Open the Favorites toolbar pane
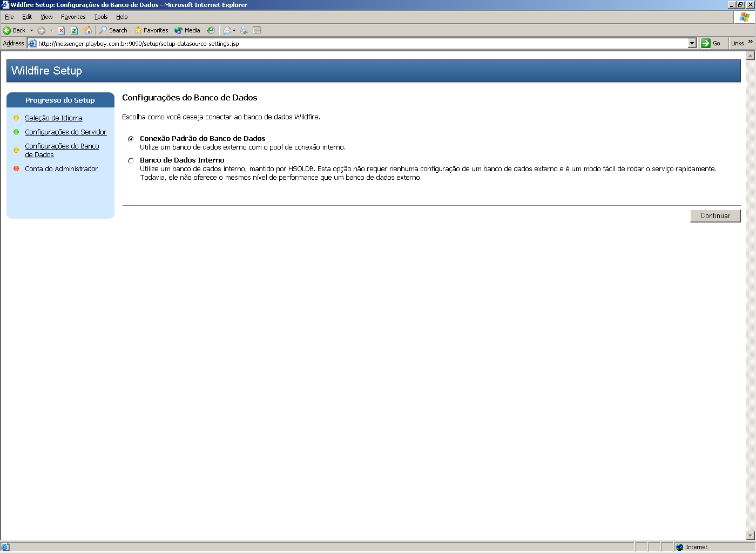The width and height of the screenshot is (756, 554). 151,30
